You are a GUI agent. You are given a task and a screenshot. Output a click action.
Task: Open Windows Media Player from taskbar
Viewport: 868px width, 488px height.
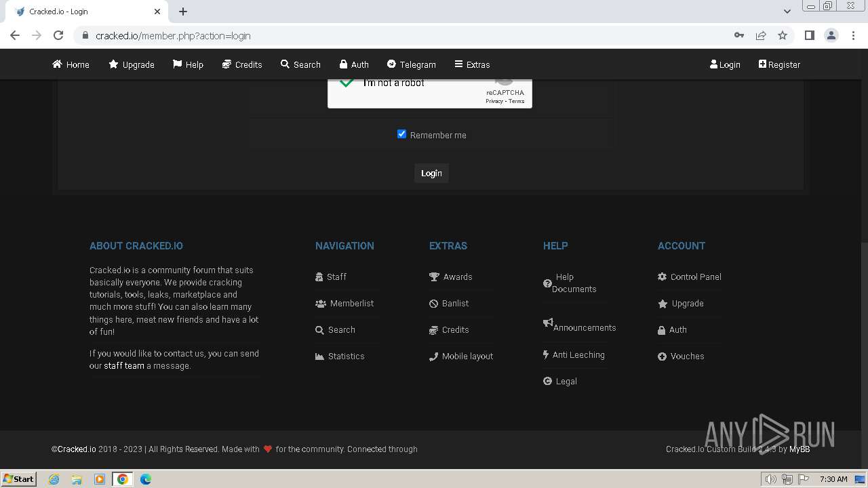click(x=100, y=479)
